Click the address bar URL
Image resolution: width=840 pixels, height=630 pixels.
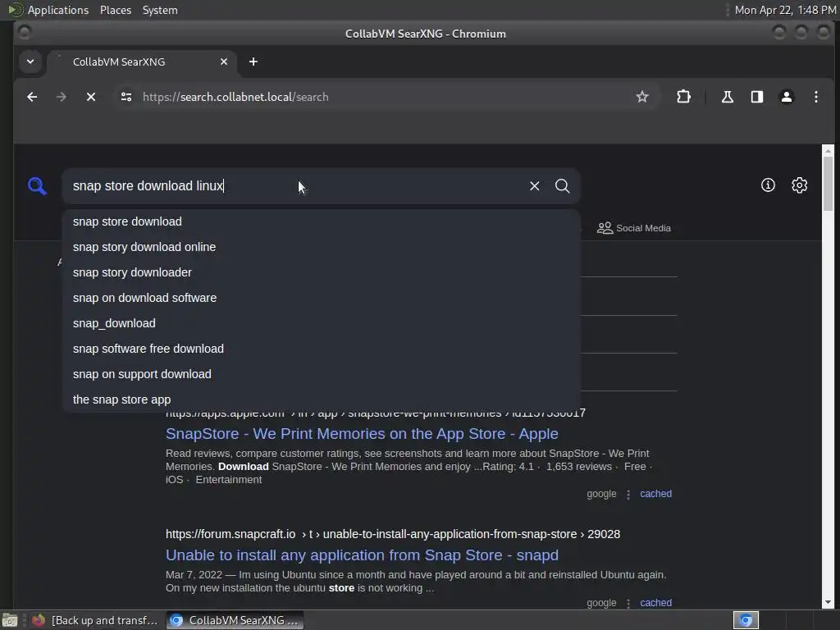235,97
